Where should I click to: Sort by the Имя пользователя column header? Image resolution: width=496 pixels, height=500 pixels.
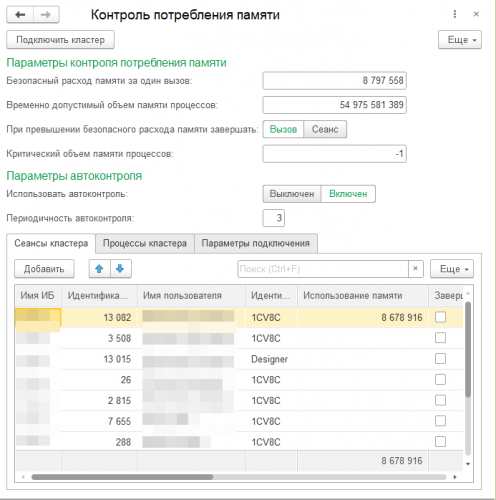(x=191, y=296)
